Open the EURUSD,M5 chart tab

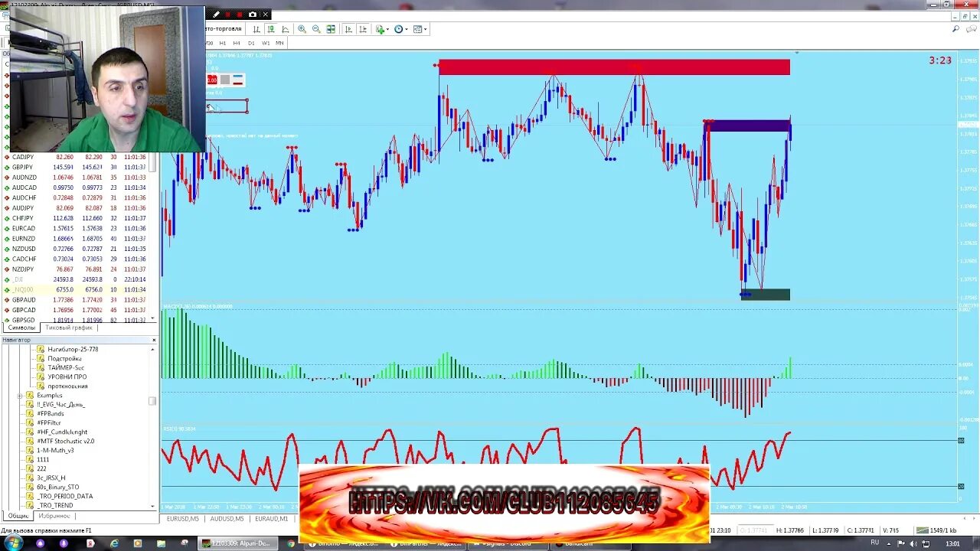(184, 519)
